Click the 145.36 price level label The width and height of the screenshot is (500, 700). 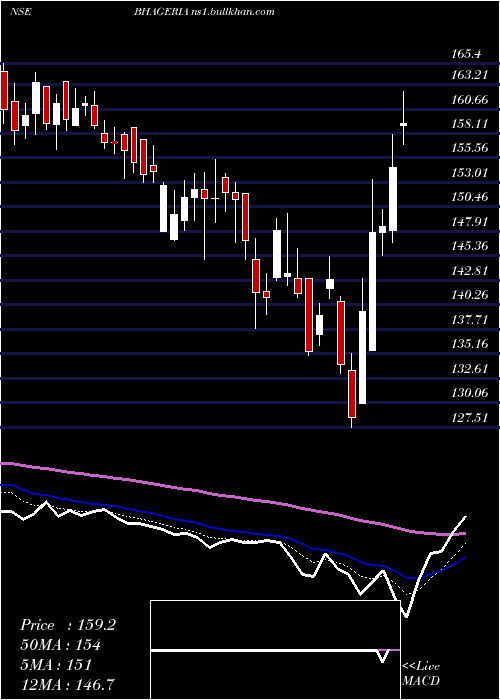[x=470, y=246]
